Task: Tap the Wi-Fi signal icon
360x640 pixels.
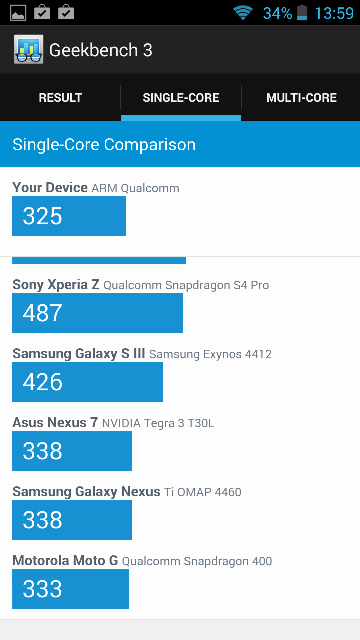Action: (x=243, y=13)
